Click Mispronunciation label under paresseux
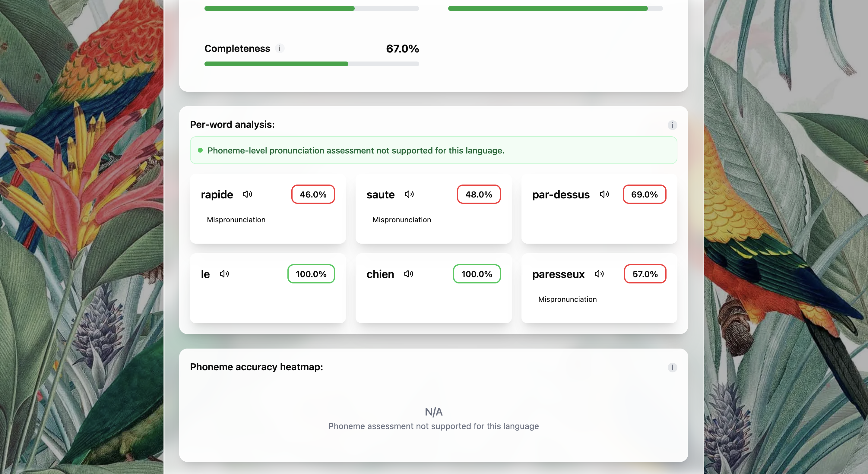 pos(567,299)
